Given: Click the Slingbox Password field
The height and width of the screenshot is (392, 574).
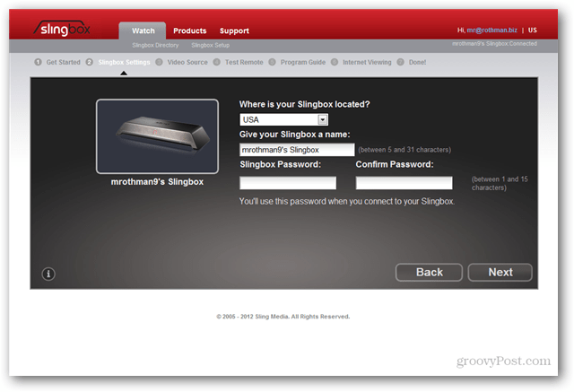Looking at the screenshot, I should (288, 183).
